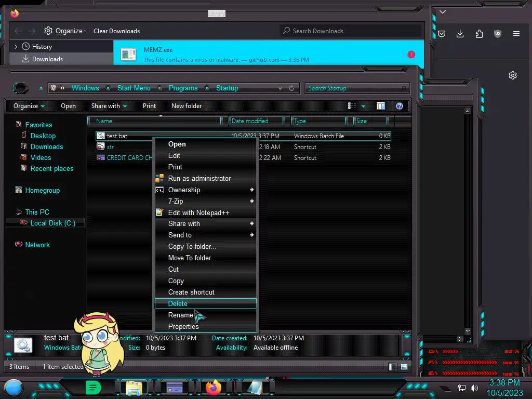Expand Ownership submenu

click(205, 190)
